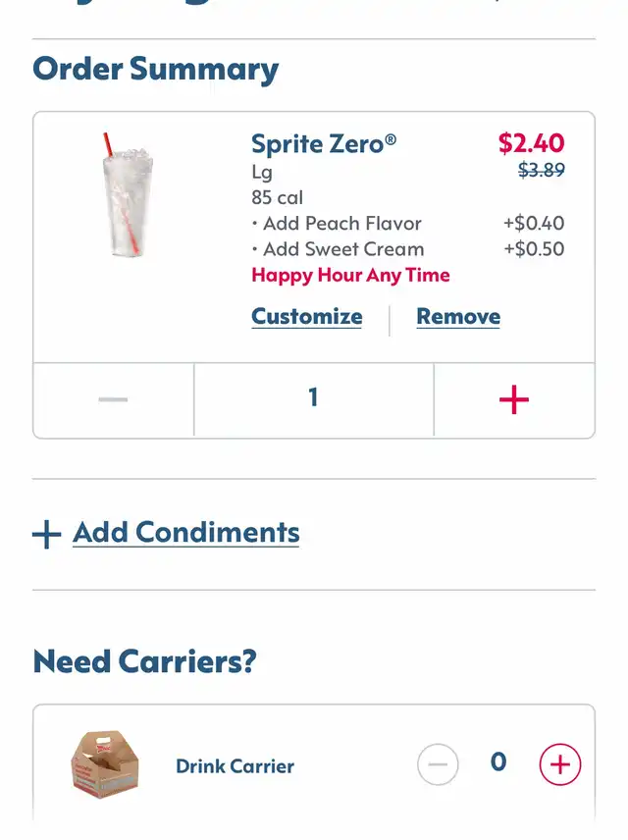Click the $2.40 discounted price
Screen dimensions: 628x840
click(x=531, y=143)
